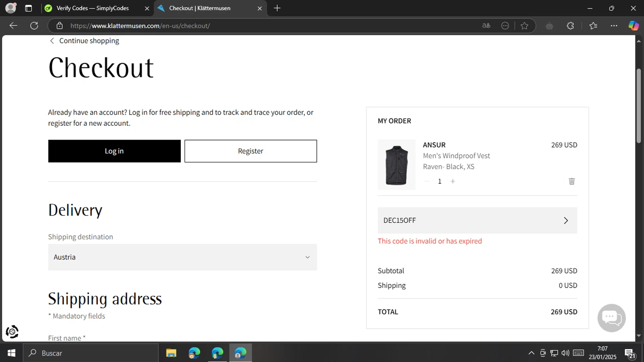View site information padlock icon
The width and height of the screenshot is (644, 362).
point(60,26)
